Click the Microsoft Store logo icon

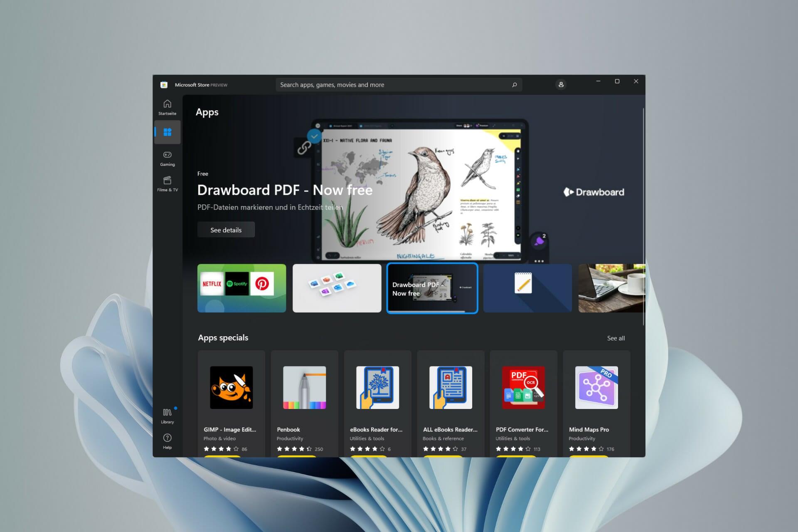point(164,85)
